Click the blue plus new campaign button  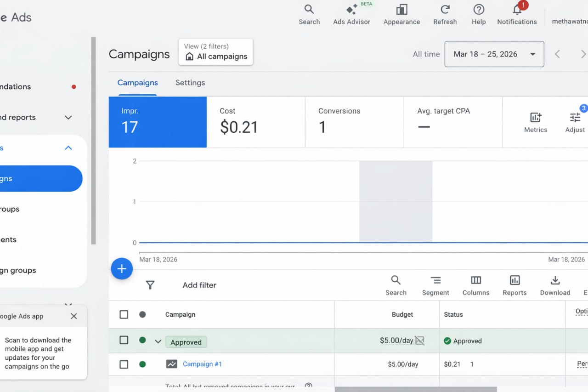coord(122,269)
